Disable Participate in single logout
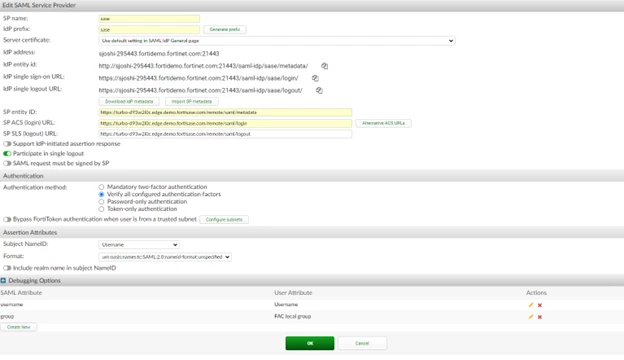 point(7,154)
